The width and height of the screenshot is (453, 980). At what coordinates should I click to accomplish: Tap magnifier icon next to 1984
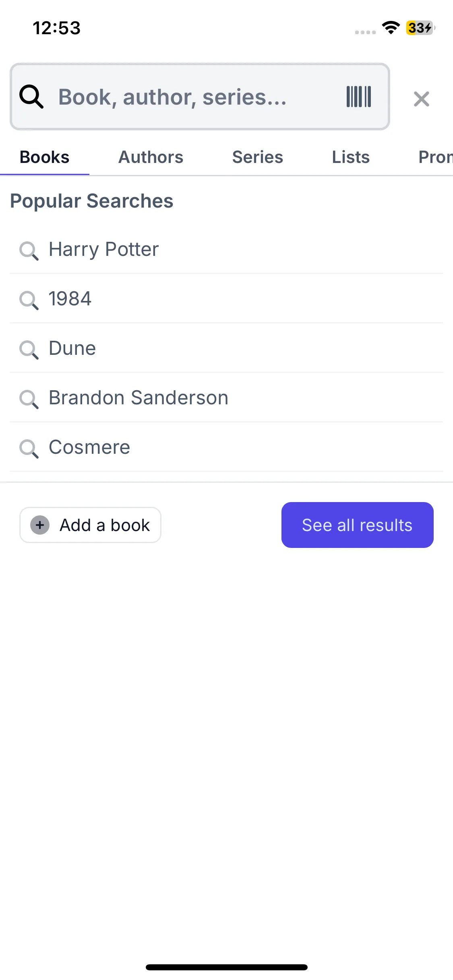[x=29, y=300]
